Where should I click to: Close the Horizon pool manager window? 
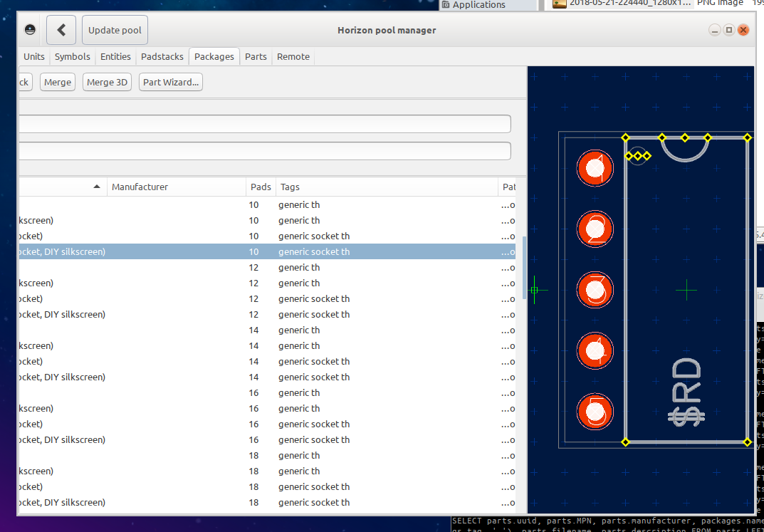pos(743,30)
